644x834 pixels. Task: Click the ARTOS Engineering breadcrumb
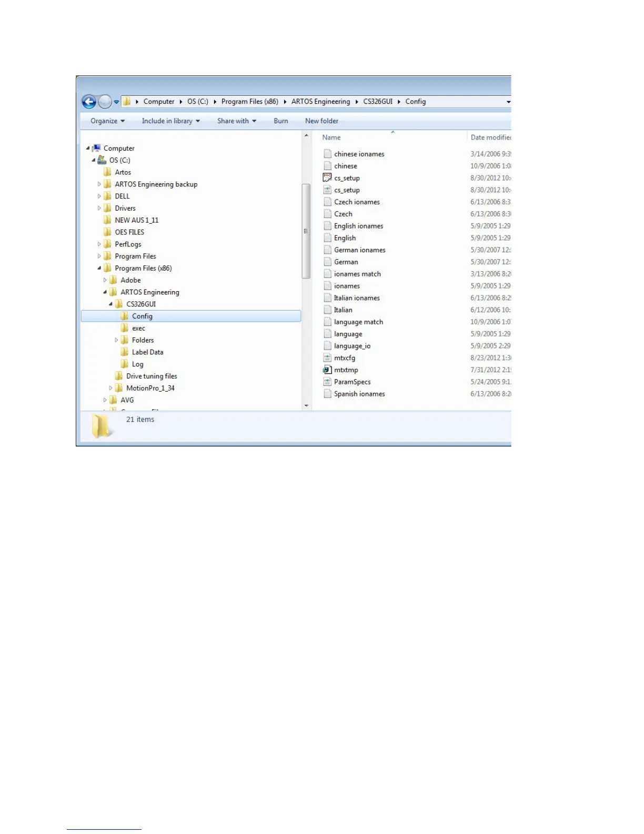point(320,102)
